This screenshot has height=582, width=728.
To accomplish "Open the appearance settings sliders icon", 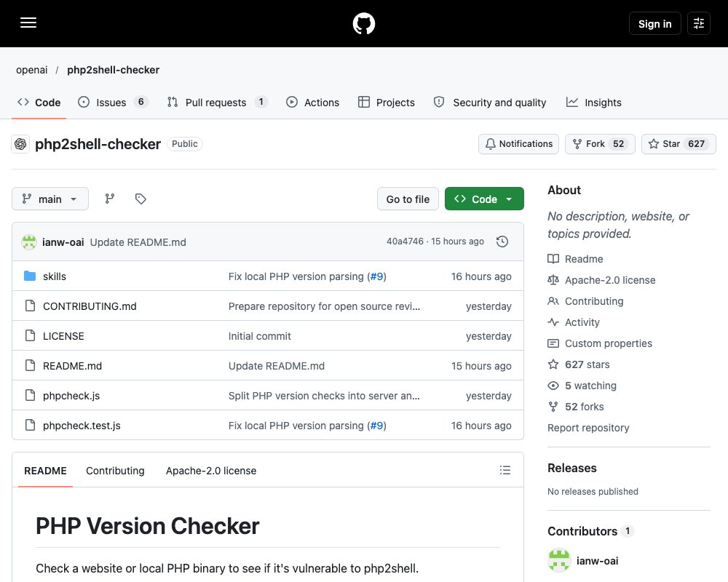I will pyautogui.click(x=699, y=23).
